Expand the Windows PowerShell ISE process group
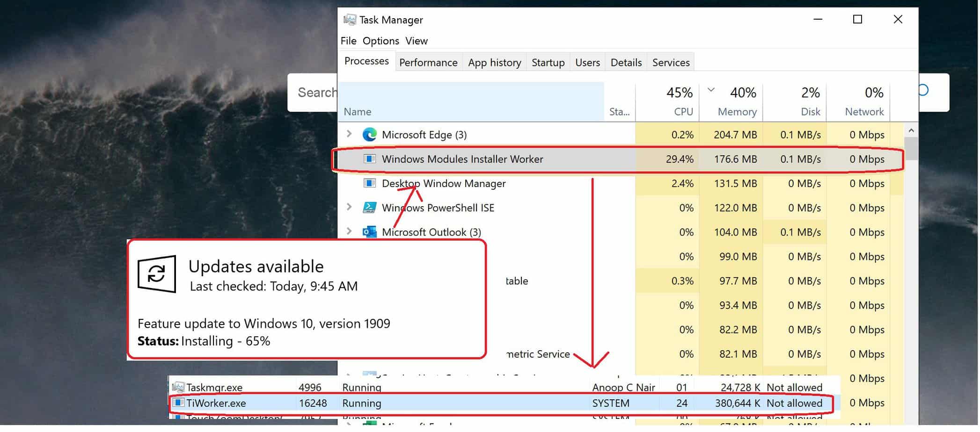Image resolution: width=980 pixels, height=432 pixels. (349, 207)
